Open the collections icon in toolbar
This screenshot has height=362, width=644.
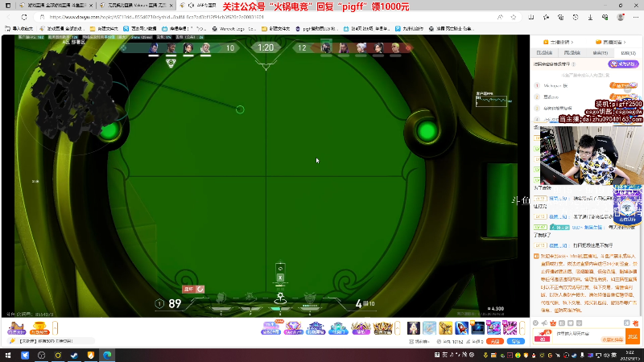point(560,17)
